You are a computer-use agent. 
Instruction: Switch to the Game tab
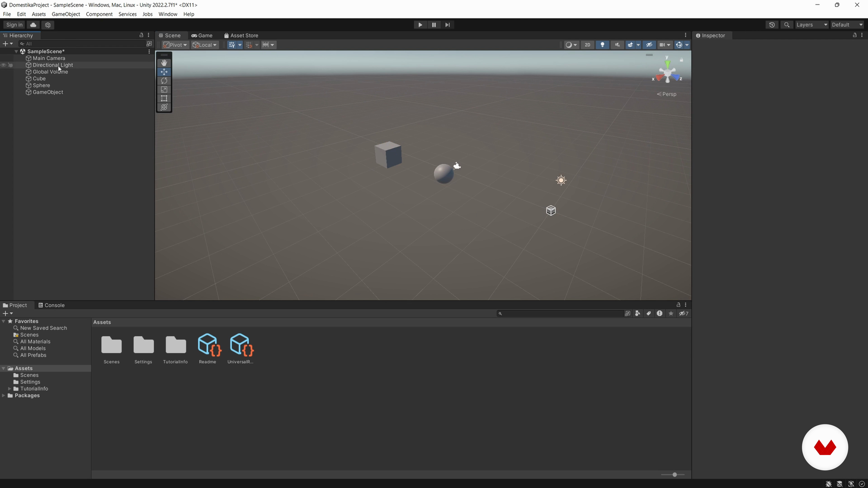point(202,35)
